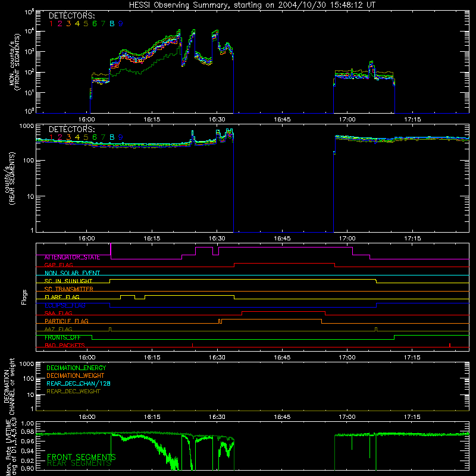The height and width of the screenshot is (476, 476).
Task: Pick olive detector 5 in front-segments legend
Action: pyautogui.click(x=86, y=24)
